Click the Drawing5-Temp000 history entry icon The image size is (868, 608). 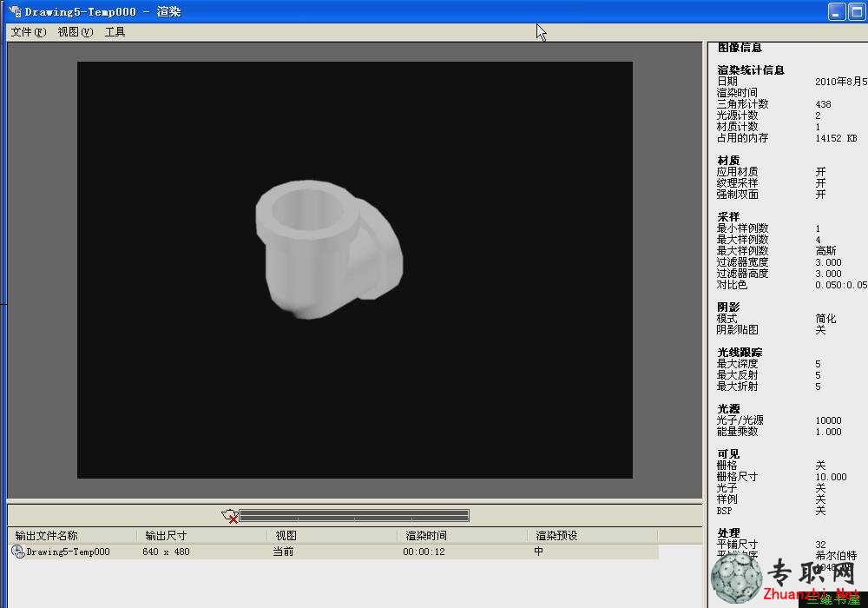pyautogui.click(x=17, y=552)
